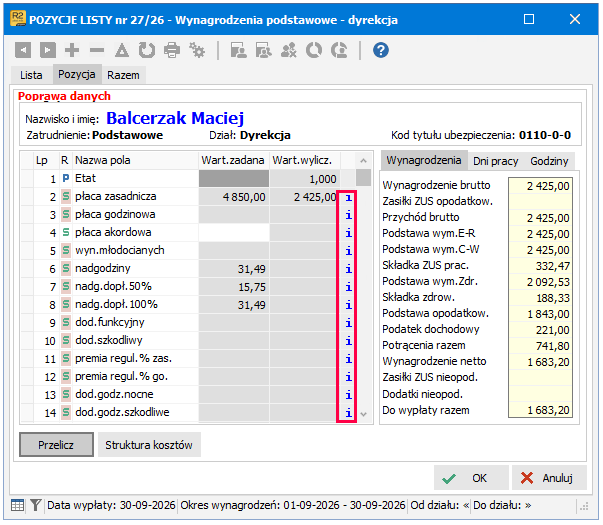Image resolution: width=603 pixels, height=525 pixels.
Task: Click the Lp column header
Action: click(x=42, y=160)
